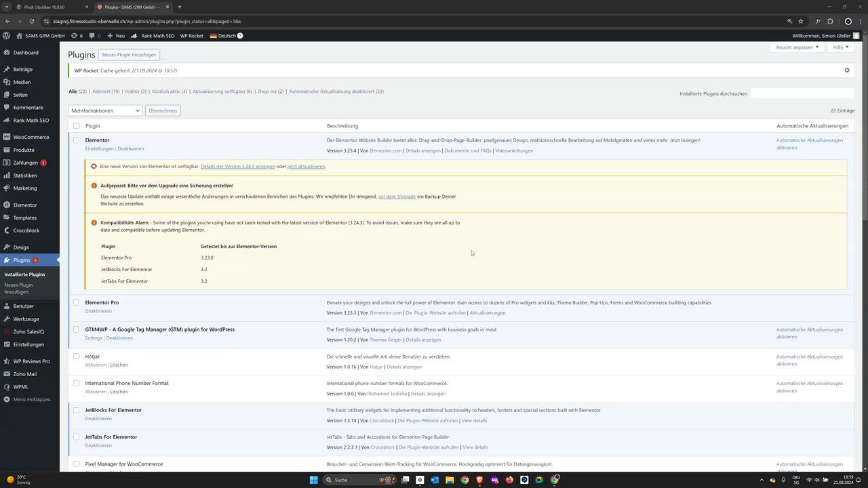Image resolution: width=868 pixels, height=488 pixels.
Task: Click jetzt aktualisieren for Elementor
Action: [306, 166]
